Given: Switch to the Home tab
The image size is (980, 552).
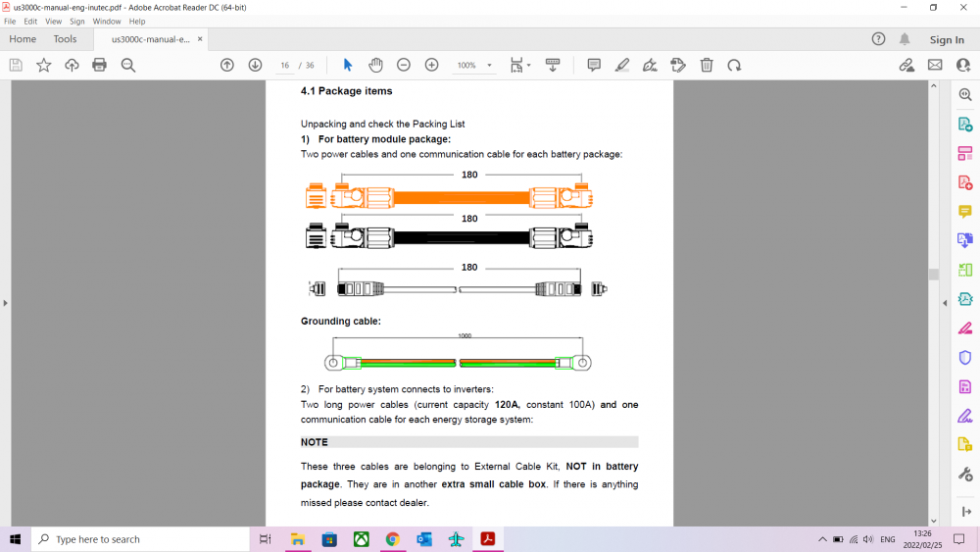Looking at the screenshot, I should click(23, 39).
